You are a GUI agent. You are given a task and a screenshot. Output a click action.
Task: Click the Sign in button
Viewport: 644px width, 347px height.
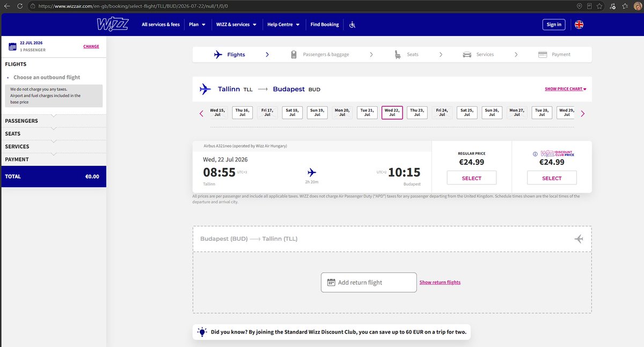(554, 25)
